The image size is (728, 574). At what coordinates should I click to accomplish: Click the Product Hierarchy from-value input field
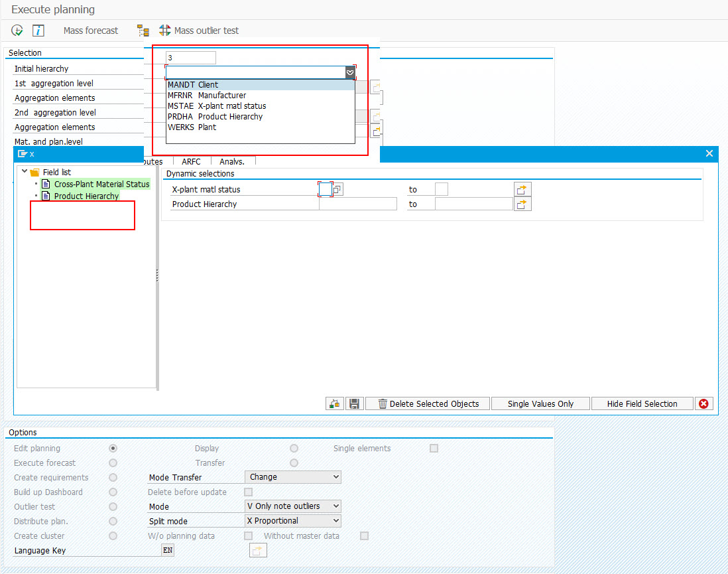coord(357,204)
